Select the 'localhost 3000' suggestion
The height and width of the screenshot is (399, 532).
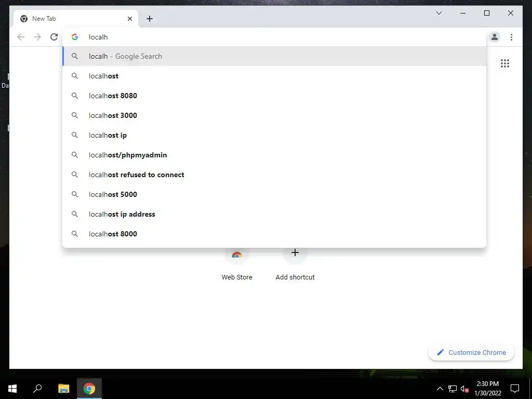[274, 115]
